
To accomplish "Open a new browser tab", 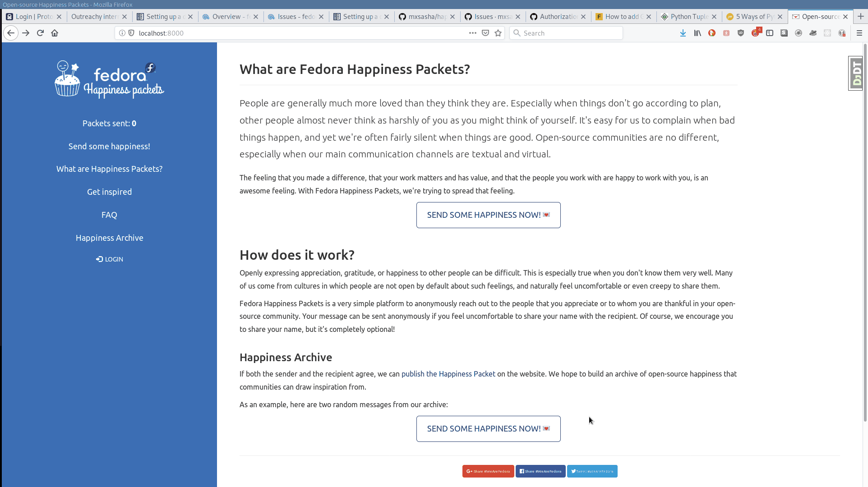I will tap(861, 17).
